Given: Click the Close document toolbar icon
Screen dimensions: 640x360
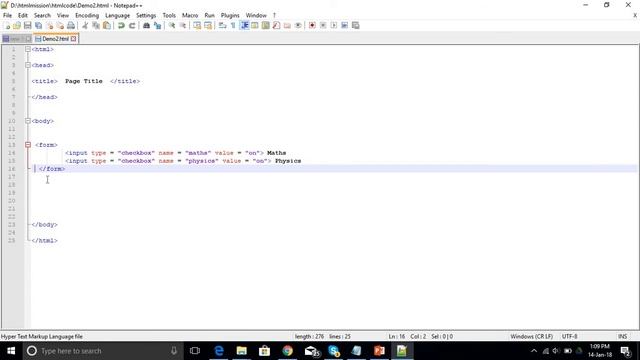Looking at the screenshot, I should [49, 25].
